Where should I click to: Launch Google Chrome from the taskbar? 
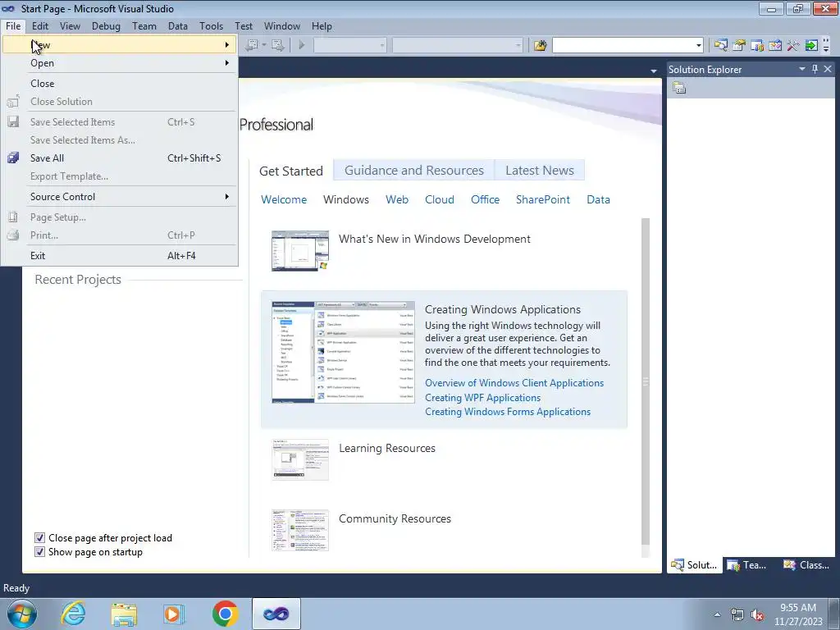pyautogui.click(x=225, y=614)
